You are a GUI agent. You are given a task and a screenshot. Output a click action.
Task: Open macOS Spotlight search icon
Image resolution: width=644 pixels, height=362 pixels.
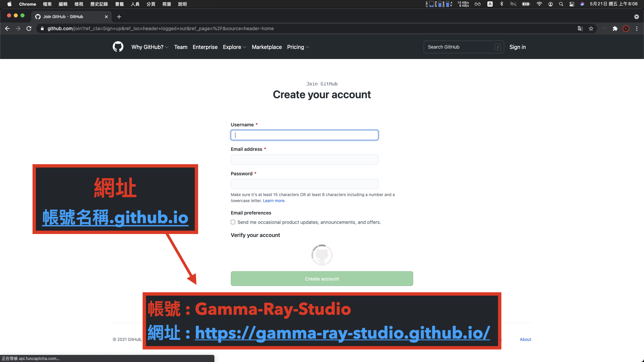[x=561, y=4]
